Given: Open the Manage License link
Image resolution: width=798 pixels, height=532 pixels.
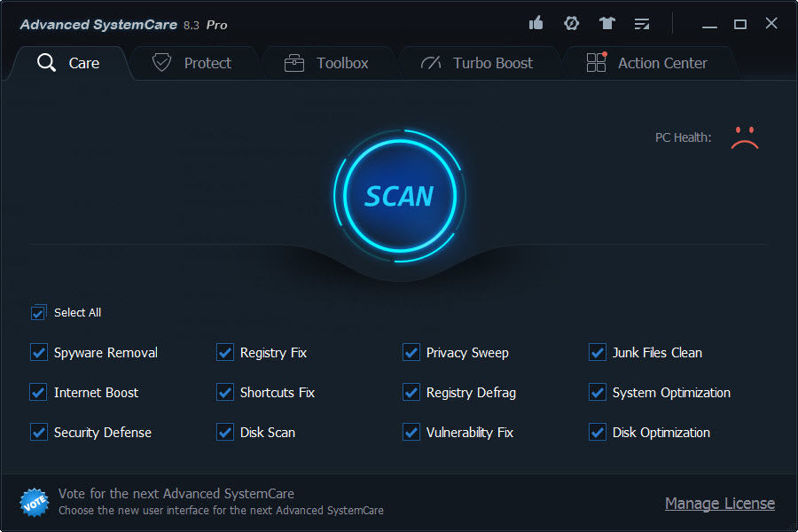Looking at the screenshot, I should tap(720, 504).
